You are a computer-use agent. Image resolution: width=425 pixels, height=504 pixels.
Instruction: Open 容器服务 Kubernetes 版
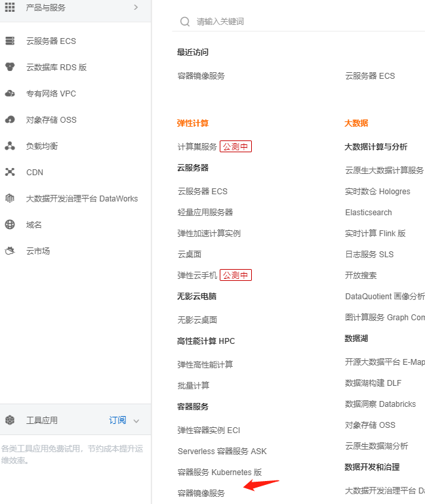(220, 472)
